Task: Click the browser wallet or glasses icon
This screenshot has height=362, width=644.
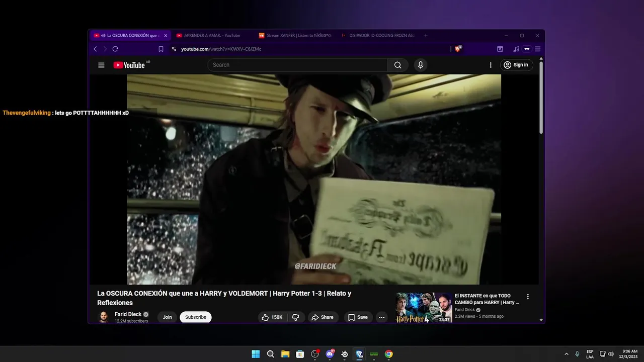Action: [x=527, y=49]
